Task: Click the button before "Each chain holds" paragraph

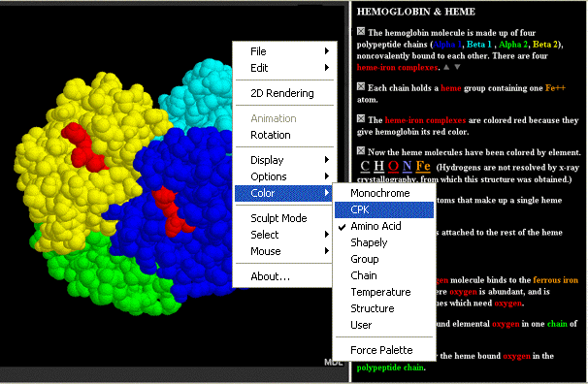Action: 361,86
